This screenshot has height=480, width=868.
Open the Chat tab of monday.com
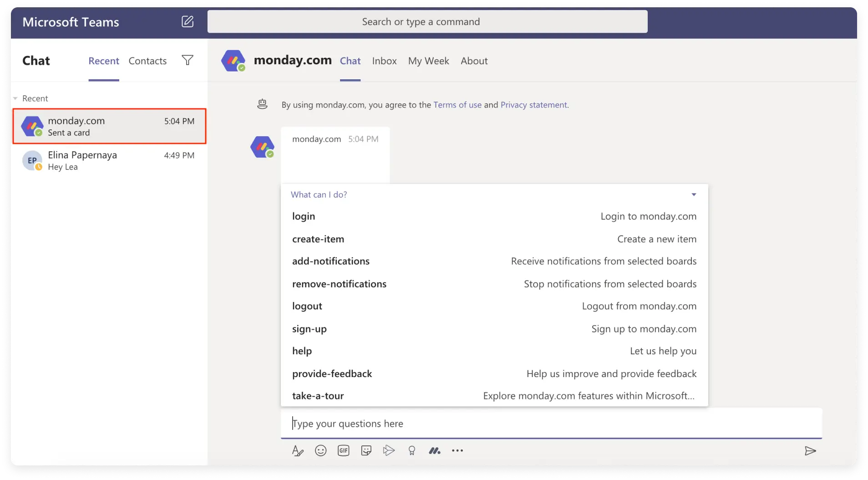[x=350, y=61]
